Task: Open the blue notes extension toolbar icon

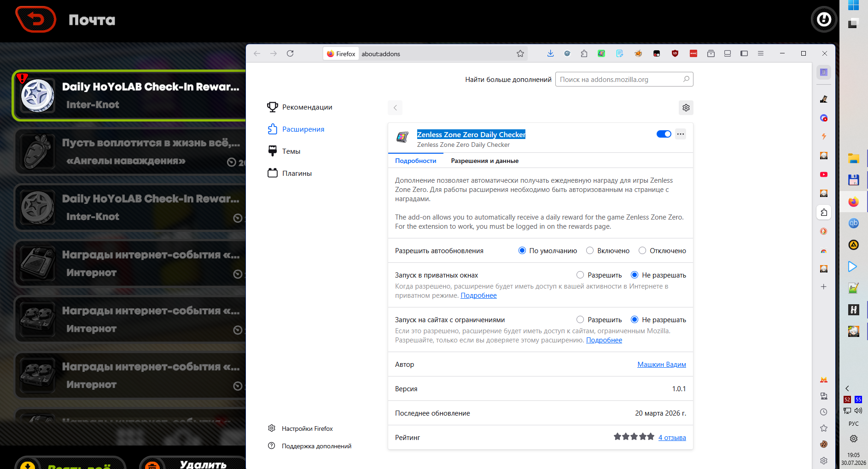Action: [620, 53]
